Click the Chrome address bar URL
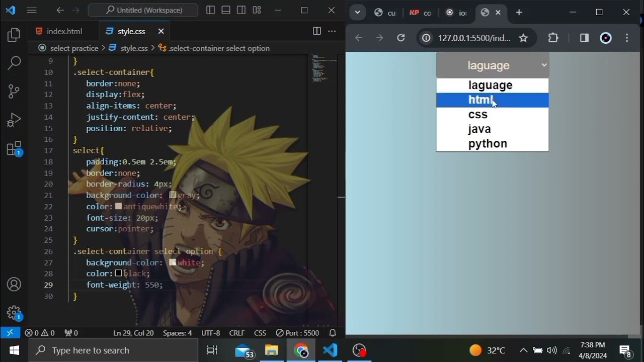The height and width of the screenshot is (362, 644). (x=474, y=38)
